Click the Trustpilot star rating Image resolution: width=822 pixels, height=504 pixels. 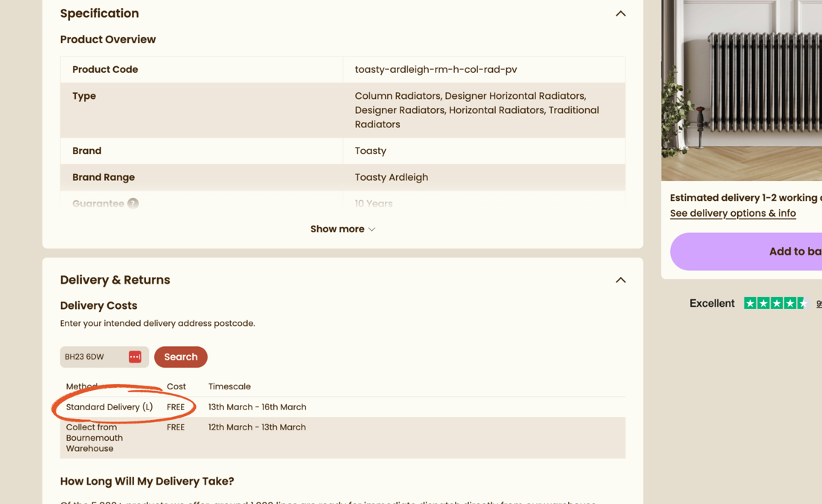[x=774, y=303]
